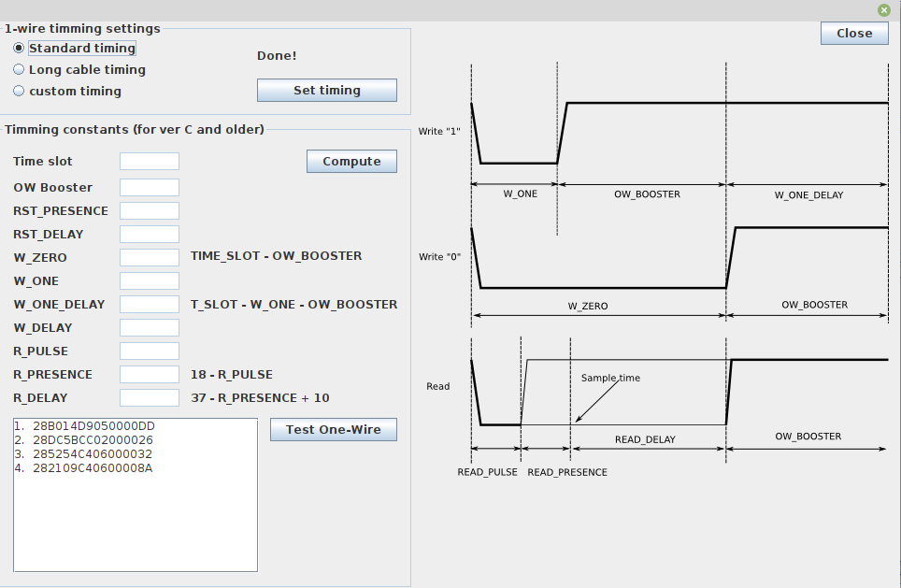
Task: Click the READ_PRESENCE label in the diagram
Action: 567,472
